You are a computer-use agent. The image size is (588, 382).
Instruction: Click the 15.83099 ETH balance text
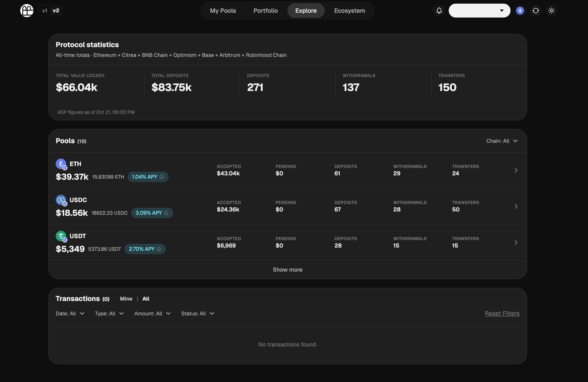pyautogui.click(x=108, y=177)
